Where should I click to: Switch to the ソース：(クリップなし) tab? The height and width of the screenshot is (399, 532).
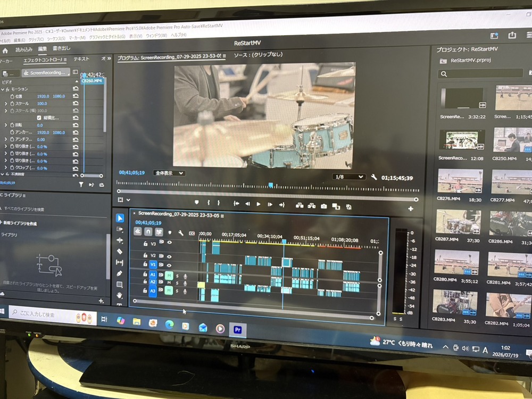pyautogui.click(x=258, y=55)
